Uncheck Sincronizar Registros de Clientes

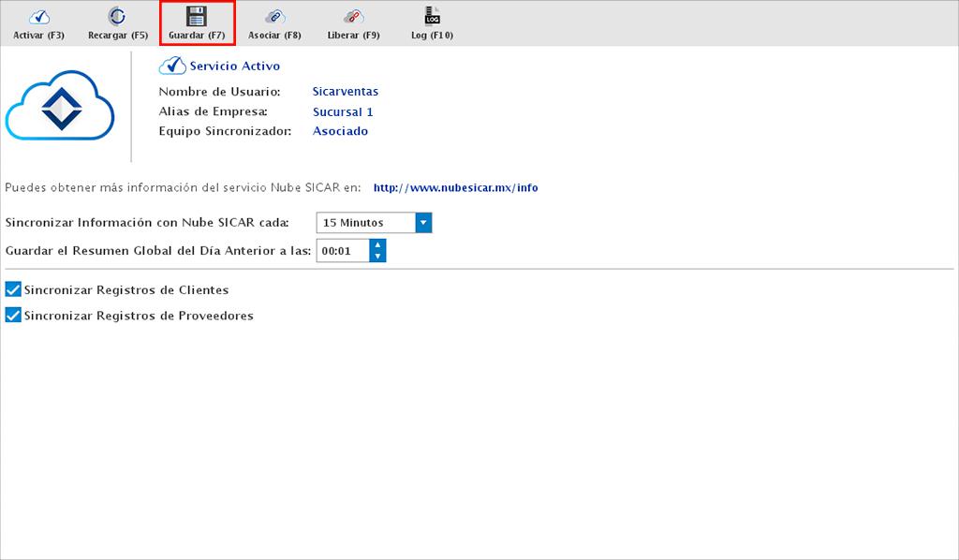(13, 290)
